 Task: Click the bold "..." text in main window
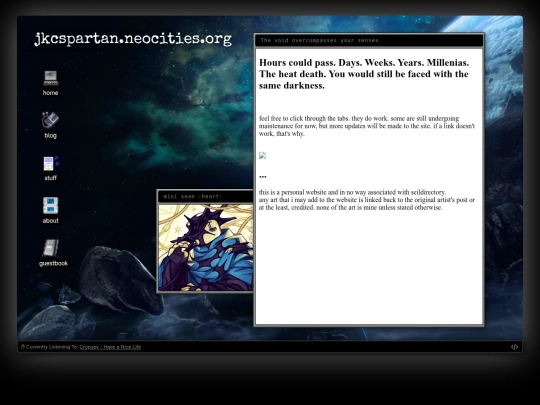tap(263, 176)
